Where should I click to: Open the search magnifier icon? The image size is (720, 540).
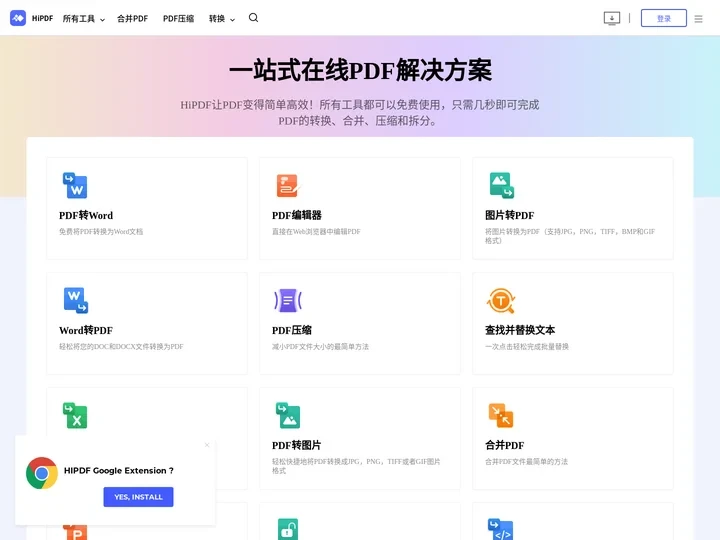[253, 17]
